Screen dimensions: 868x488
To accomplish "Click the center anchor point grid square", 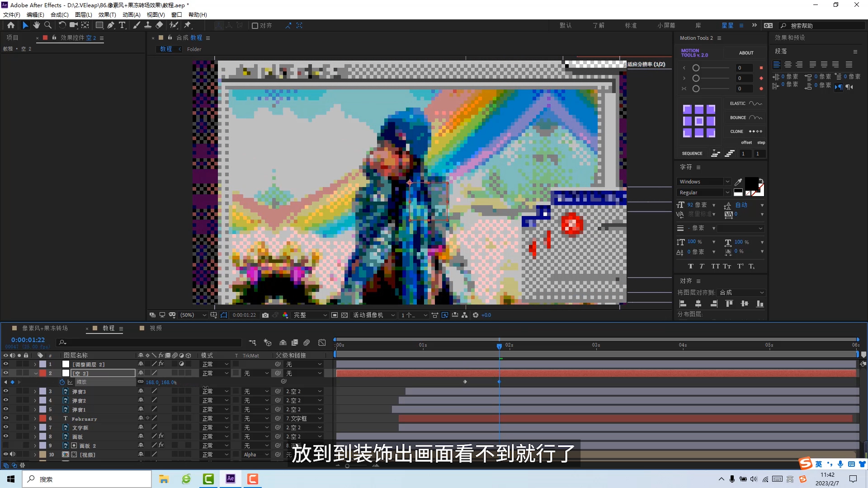I will 699,121.
